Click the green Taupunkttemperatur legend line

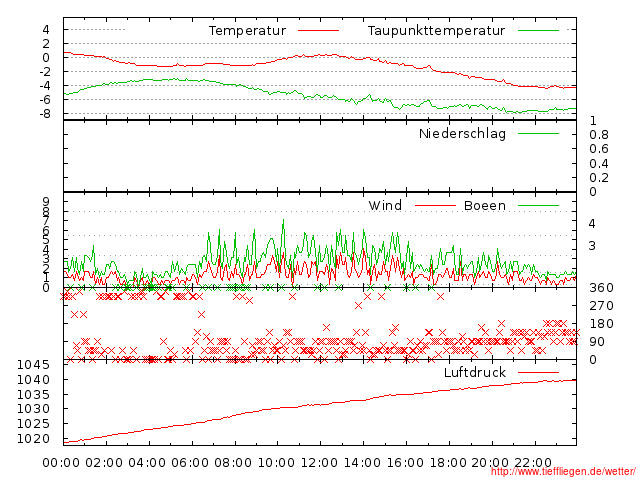pos(538,31)
